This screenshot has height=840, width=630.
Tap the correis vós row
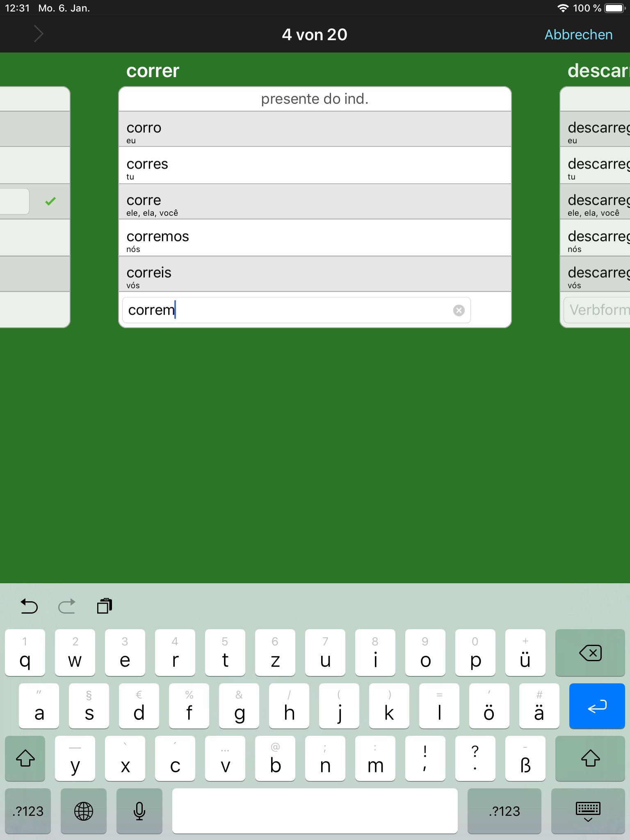tap(315, 274)
